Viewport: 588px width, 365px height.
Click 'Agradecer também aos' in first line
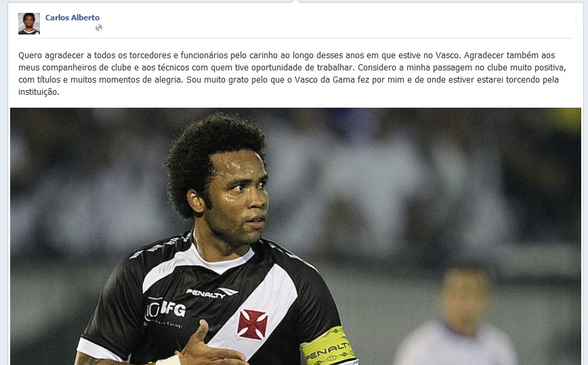[509, 56]
